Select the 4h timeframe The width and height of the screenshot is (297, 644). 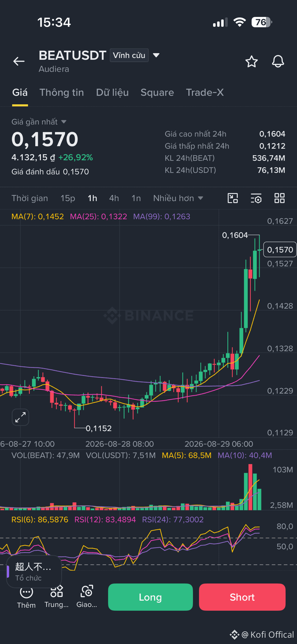[114, 198]
